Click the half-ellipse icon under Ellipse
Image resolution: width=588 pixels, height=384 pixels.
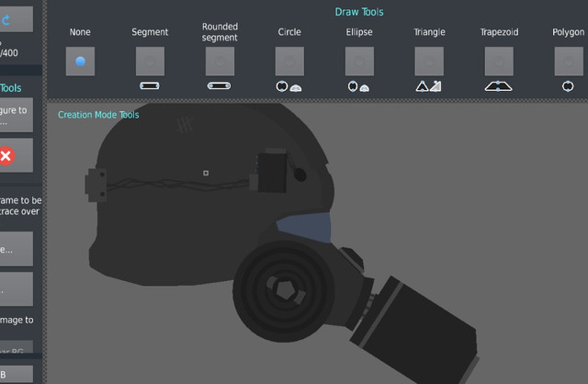coord(365,88)
